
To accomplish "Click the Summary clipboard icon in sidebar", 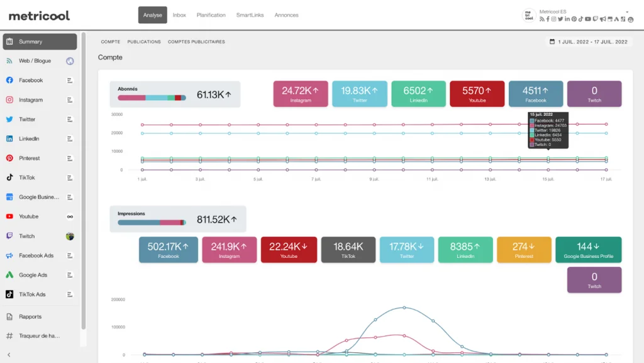I will 9,42.
